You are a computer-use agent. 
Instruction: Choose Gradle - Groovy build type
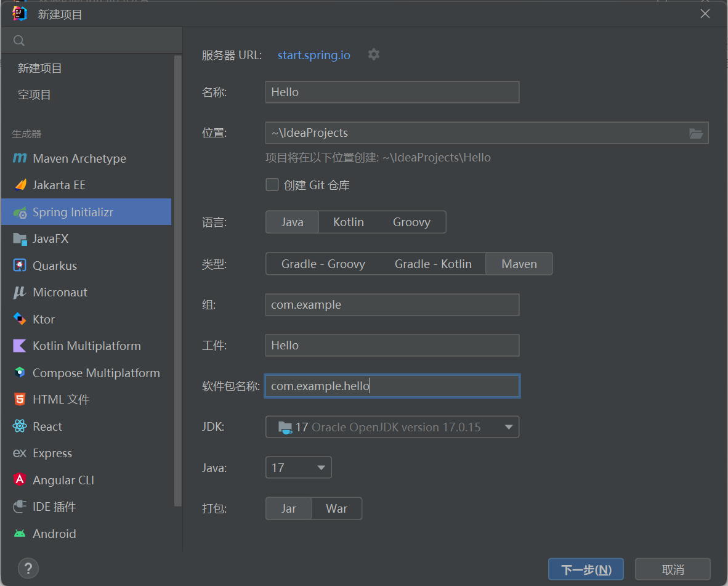[x=323, y=264]
